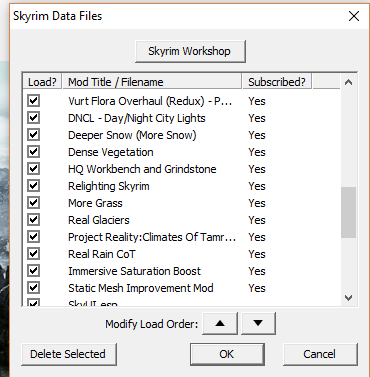Click the scroll-up arrow of the mod list
This screenshot has width=370, height=377.
348,82
